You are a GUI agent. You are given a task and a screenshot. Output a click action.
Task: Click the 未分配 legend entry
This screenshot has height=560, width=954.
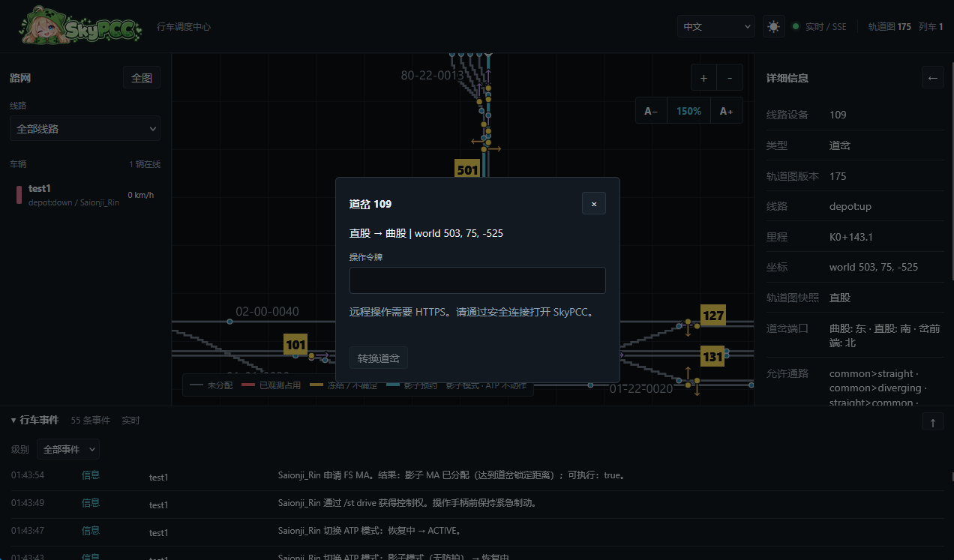(212, 385)
